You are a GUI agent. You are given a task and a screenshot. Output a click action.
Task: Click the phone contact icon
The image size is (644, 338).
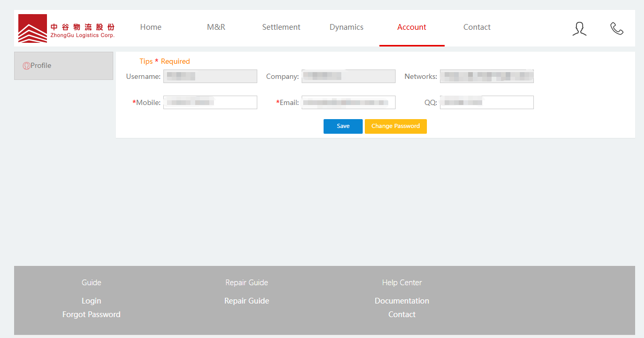click(617, 28)
